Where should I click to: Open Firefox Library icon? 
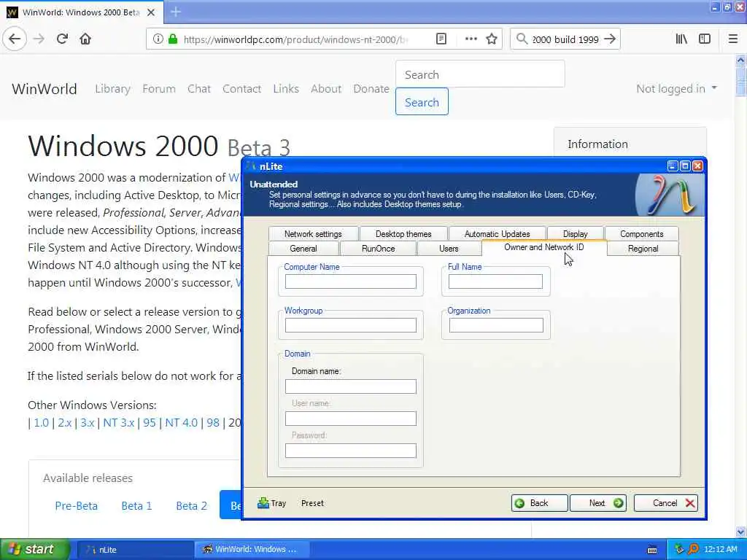coord(681,39)
